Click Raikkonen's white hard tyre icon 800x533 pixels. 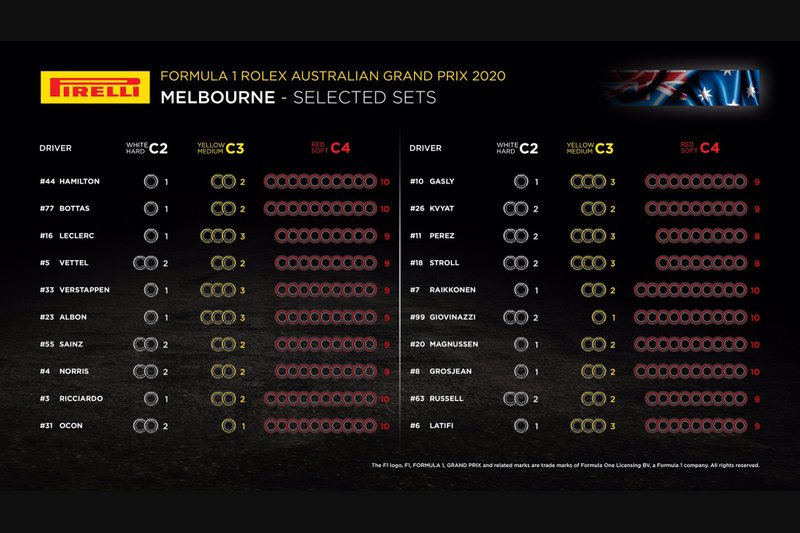[521, 290]
